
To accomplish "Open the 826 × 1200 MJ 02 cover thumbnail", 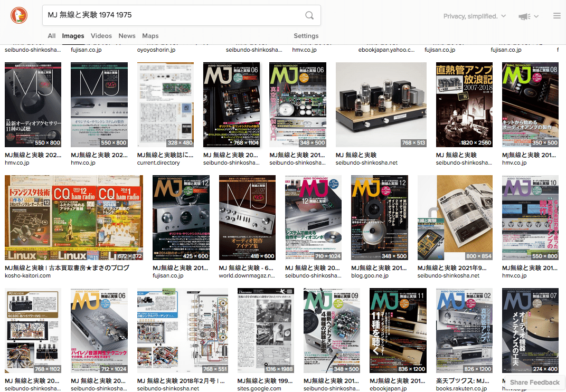I will [x=464, y=330].
